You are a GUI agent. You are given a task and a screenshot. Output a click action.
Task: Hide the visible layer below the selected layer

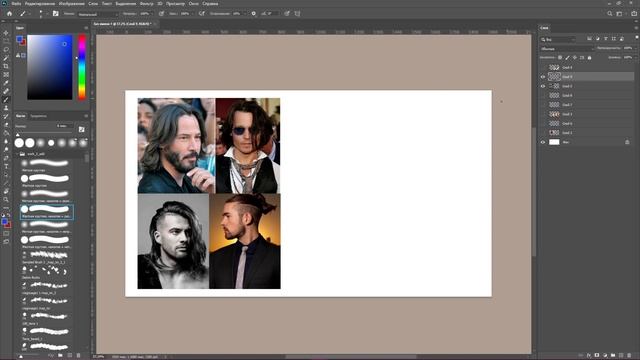pos(543,86)
